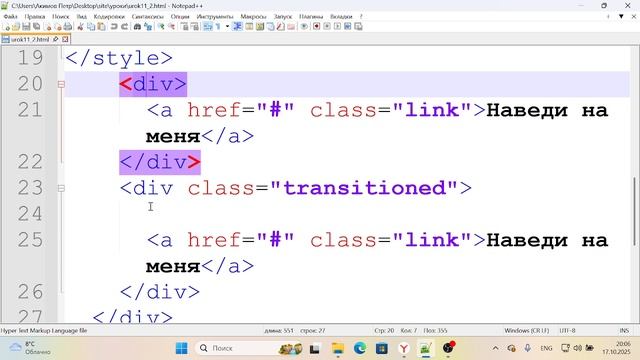Redo the edit via toolbar
Image resolution: width=640 pixels, height=360 pixels.
pos(125,27)
